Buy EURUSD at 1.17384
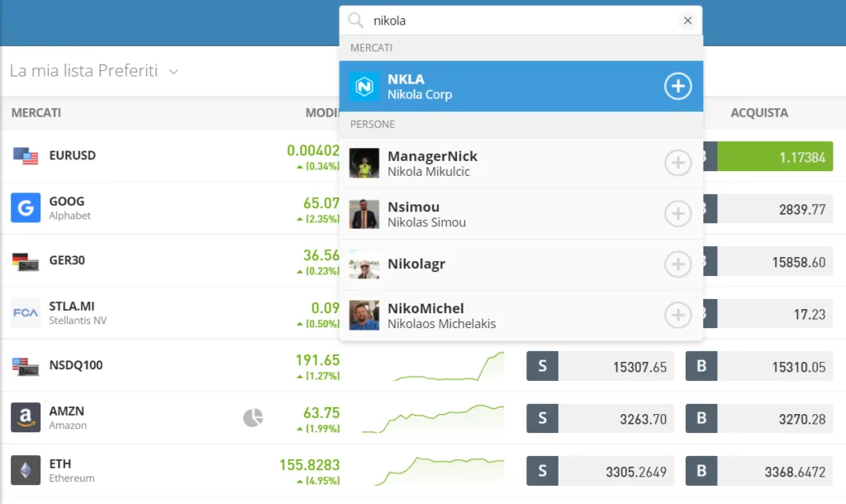 point(775,156)
